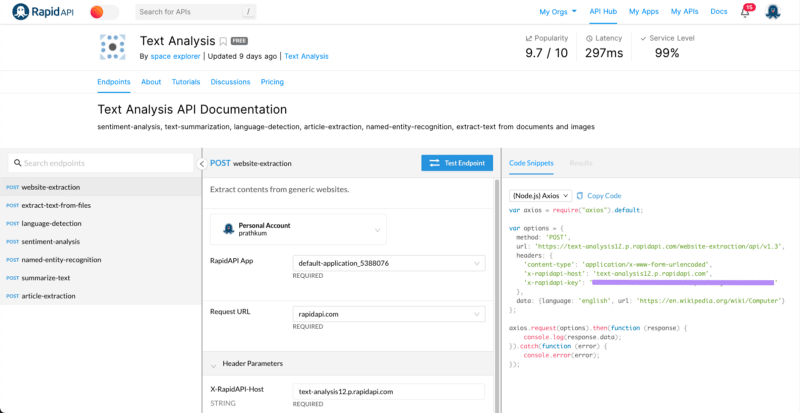This screenshot has height=413, width=800.
Task: Switch to the Pricing tab
Action: pos(272,82)
